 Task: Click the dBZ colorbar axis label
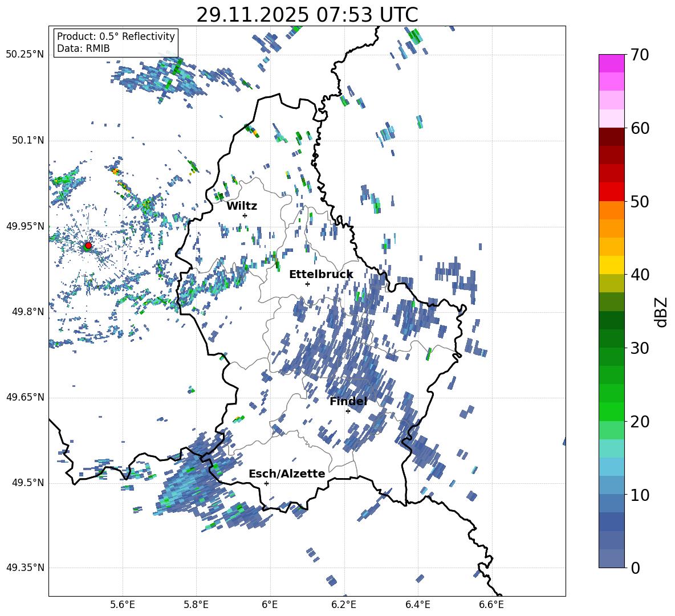[x=661, y=312]
